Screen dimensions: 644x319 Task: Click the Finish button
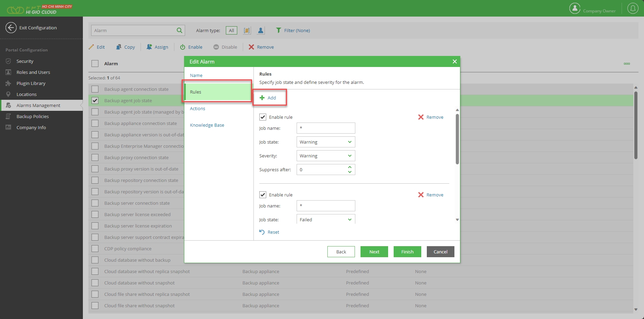[407, 252]
